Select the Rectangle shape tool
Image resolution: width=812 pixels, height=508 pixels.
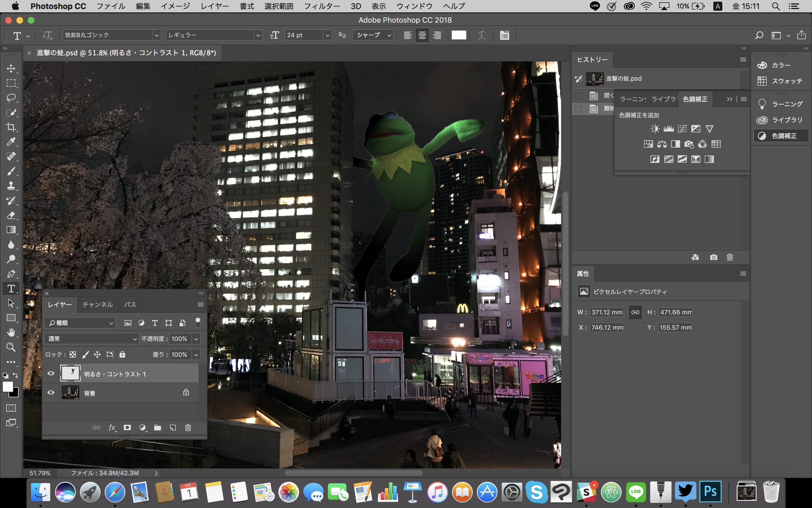(x=11, y=318)
